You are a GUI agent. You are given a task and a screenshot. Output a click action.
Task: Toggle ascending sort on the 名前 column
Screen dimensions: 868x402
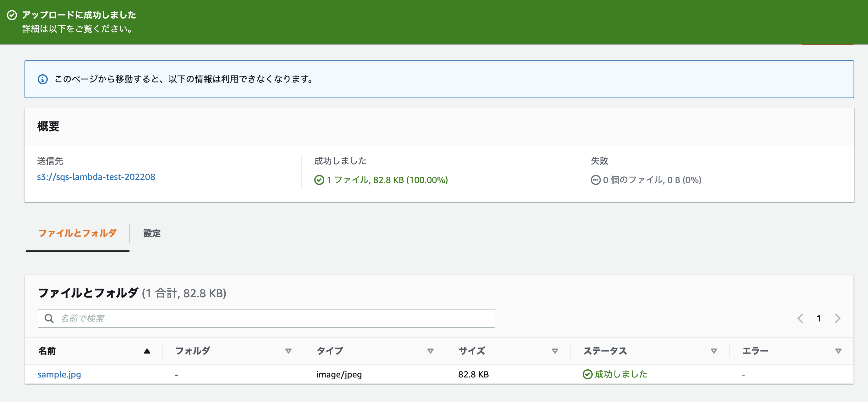tap(147, 351)
